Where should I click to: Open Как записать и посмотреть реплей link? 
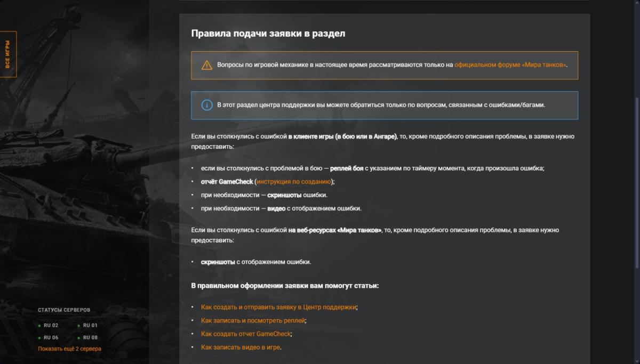(253, 321)
